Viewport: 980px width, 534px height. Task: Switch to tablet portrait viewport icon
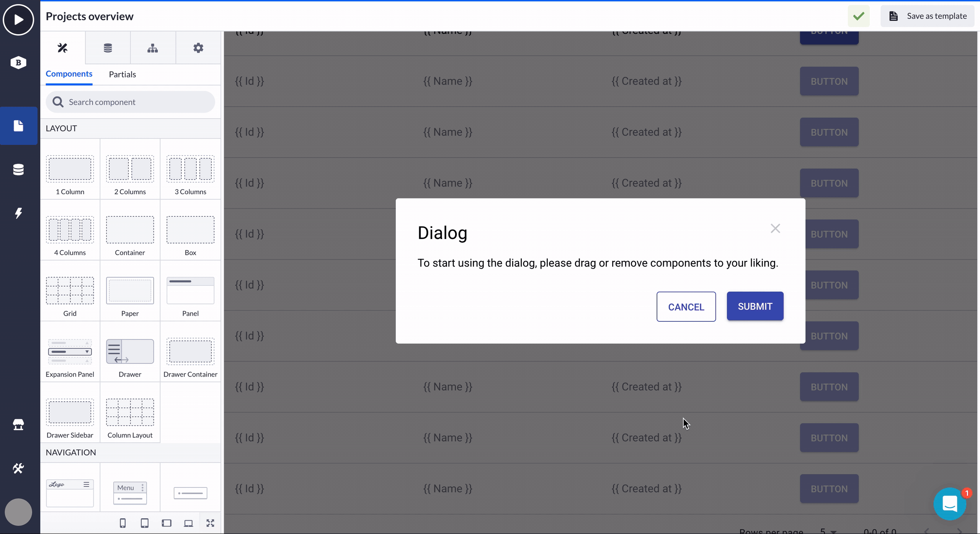tap(144, 523)
